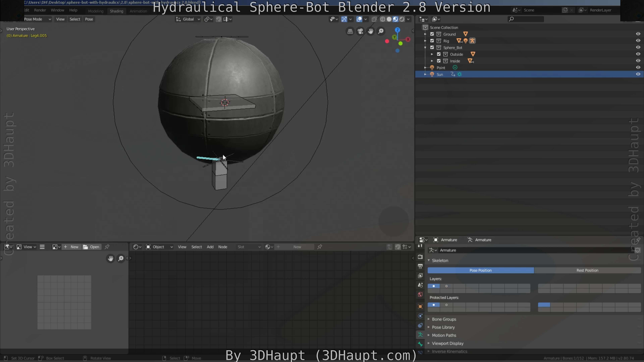The height and width of the screenshot is (362, 644).
Task: Expand Motion Paths panel
Action: click(444, 335)
